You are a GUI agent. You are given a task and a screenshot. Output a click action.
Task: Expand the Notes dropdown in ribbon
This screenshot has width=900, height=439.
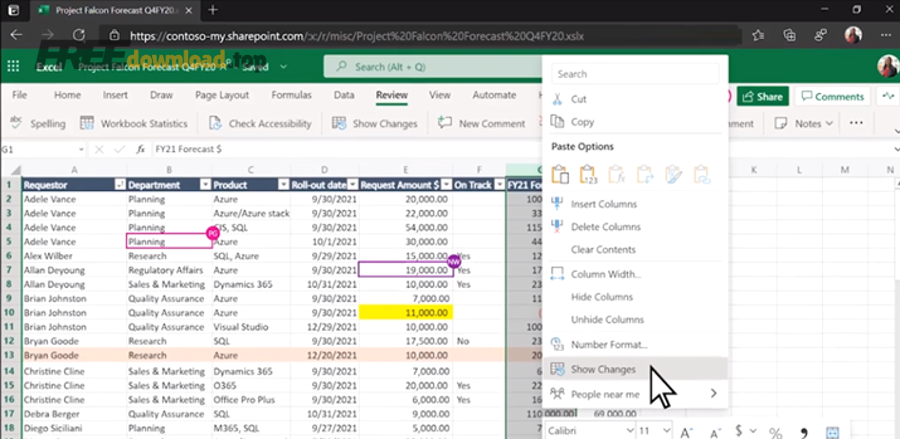tap(829, 123)
